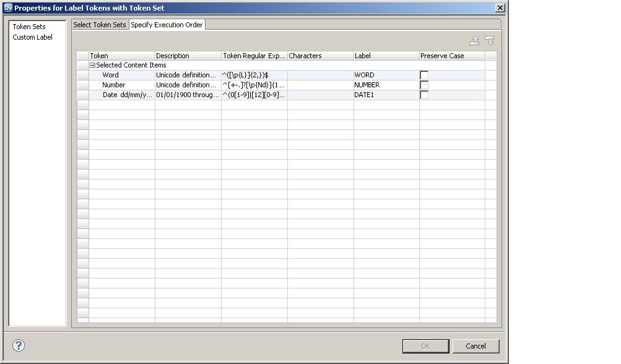621x364 pixels.
Task: Click the Token Regular Expression column header
Action: click(x=254, y=55)
